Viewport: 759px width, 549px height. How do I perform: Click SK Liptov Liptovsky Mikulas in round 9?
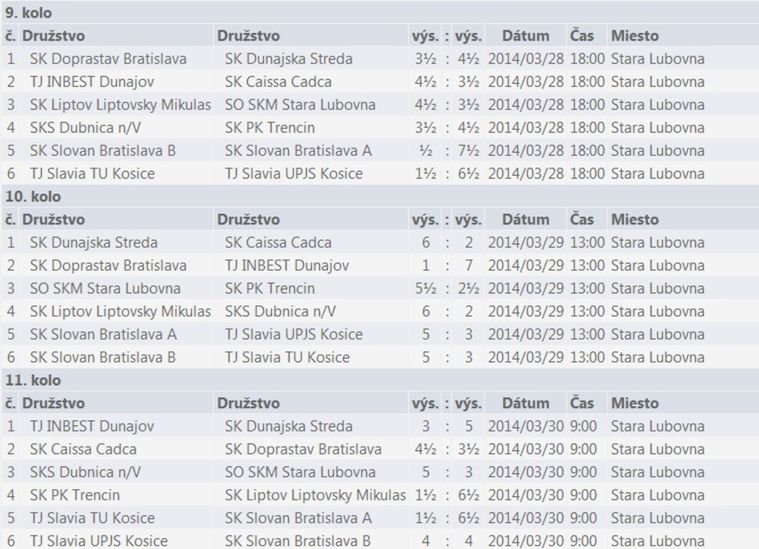tap(121, 105)
